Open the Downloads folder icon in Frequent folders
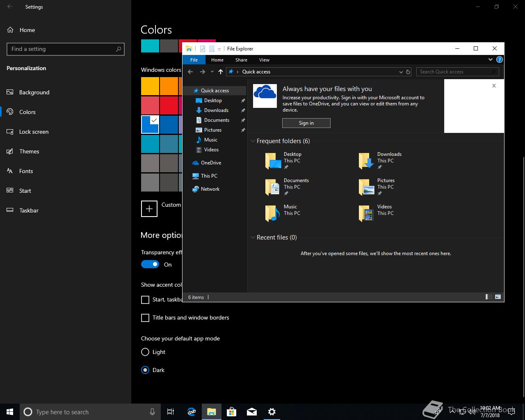 tap(366, 161)
